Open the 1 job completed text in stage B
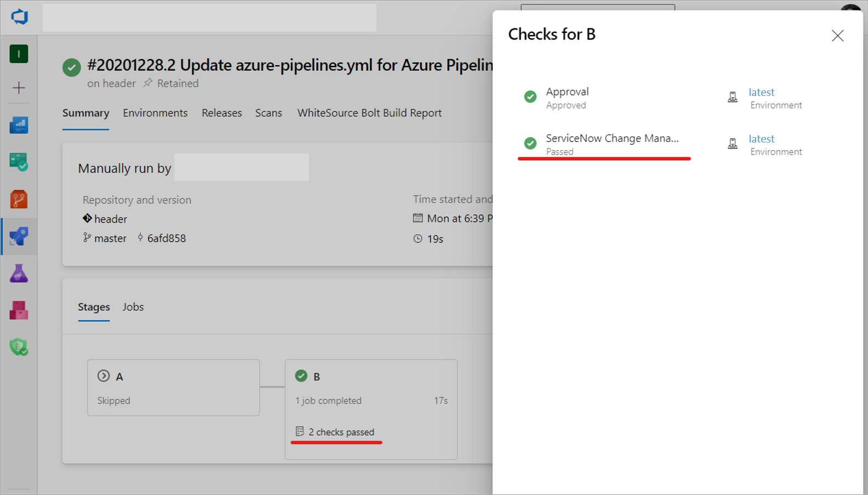Screen dimensions: 868x495 pos(328,400)
